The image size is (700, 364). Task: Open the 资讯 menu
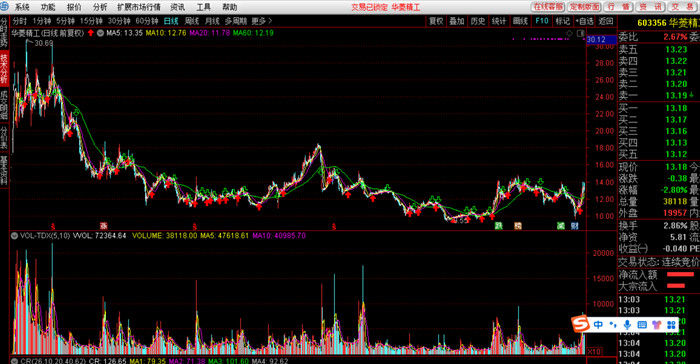178,7
